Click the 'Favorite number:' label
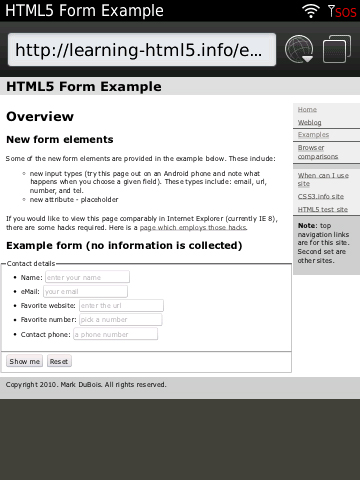Screen dimensions: 360x480 pyautogui.click(x=48, y=320)
